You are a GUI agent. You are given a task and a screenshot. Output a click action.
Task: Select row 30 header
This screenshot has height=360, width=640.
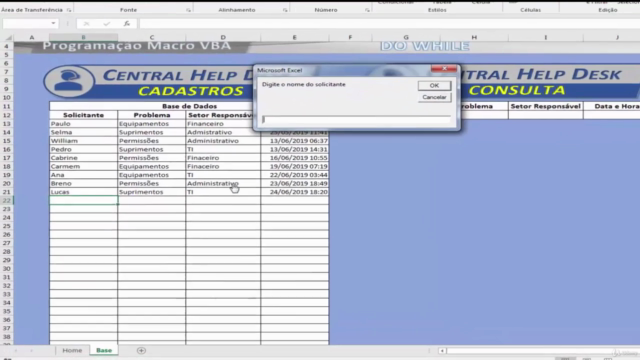[x=7, y=269]
